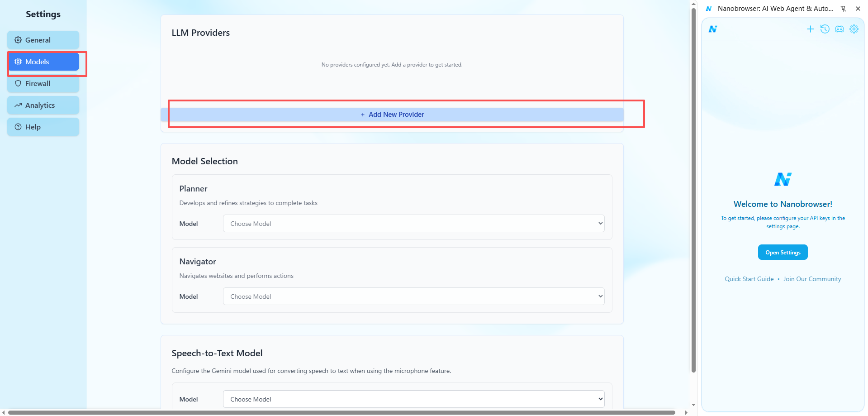Click the Navigator section title
This screenshot has width=868, height=416.
coord(198,262)
